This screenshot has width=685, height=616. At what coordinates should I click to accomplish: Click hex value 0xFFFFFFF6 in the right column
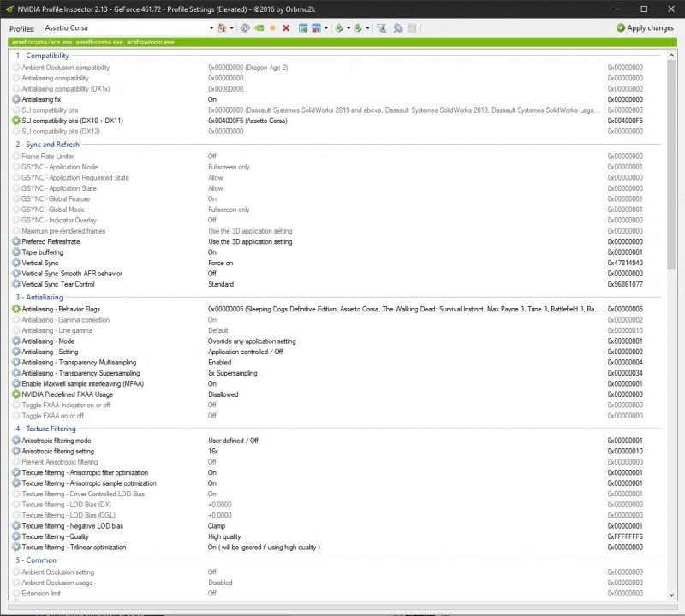pyautogui.click(x=625, y=536)
